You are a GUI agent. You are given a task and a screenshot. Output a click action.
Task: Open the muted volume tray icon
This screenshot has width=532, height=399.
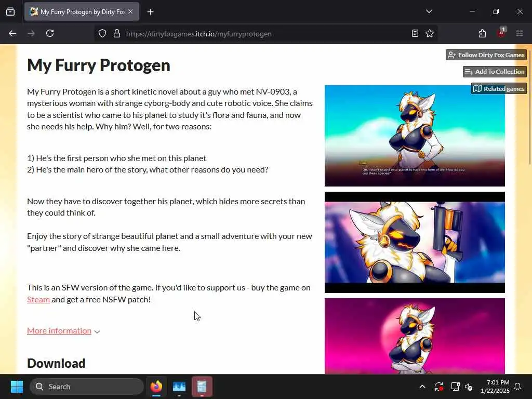coord(469,387)
